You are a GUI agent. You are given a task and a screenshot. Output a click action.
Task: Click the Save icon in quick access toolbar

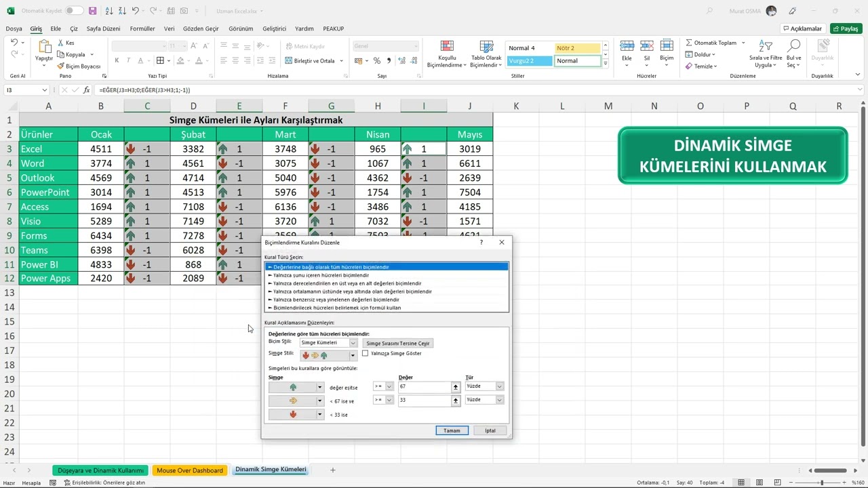click(93, 11)
